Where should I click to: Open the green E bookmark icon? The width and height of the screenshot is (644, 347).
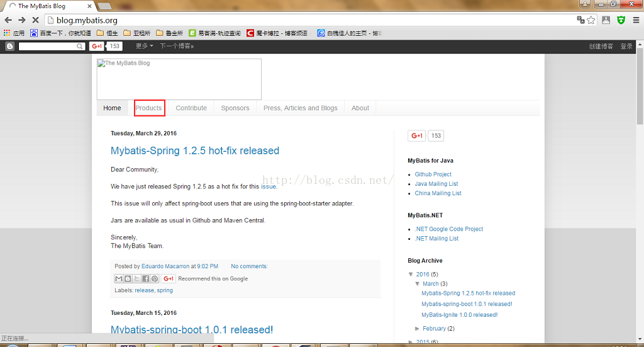point(192,33)
